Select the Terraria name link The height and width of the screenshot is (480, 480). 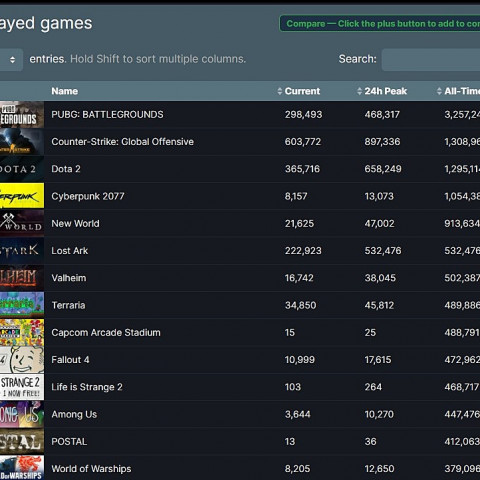pos(68,305)
